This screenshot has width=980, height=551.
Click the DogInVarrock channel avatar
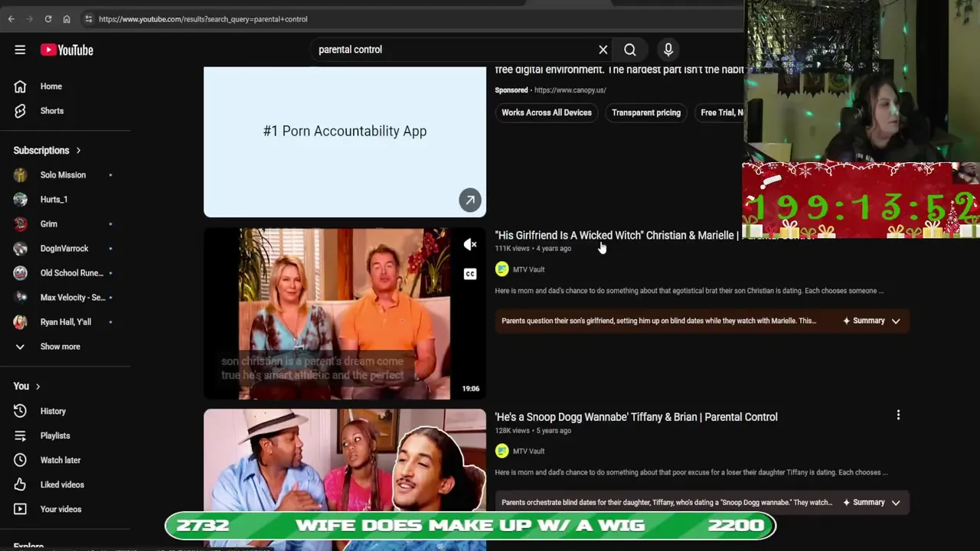[21, 249]
